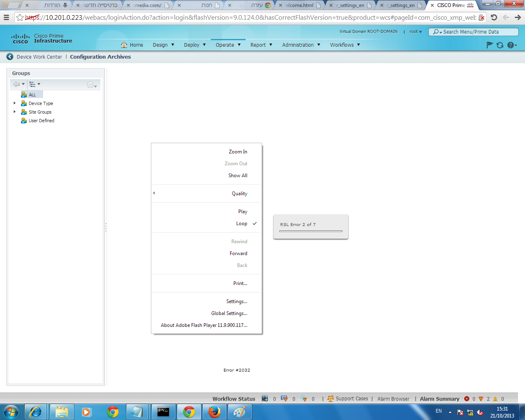The image size is (525, 420).
Task: Click the major orange alarm icon
Action: pos(481,399)
